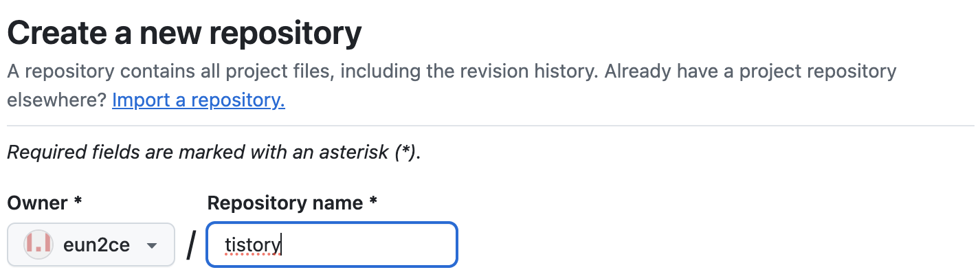Expand the eun2ce owner selector button
The height and width of the screenshot is (272, 980).
(91, 245)
